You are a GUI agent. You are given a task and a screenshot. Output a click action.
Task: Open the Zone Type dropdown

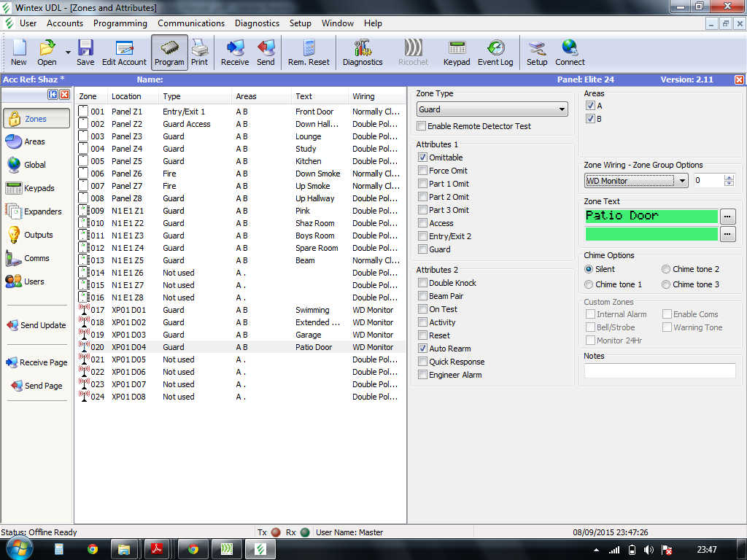pos(492,108)
